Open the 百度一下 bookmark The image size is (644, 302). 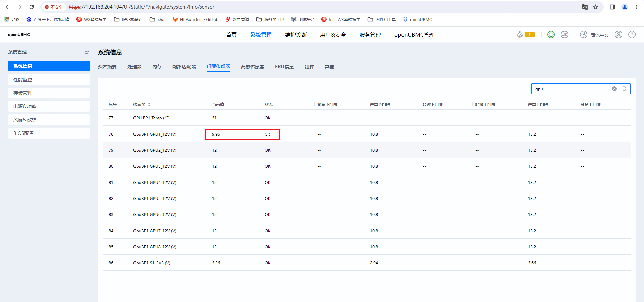coord(48,19)
